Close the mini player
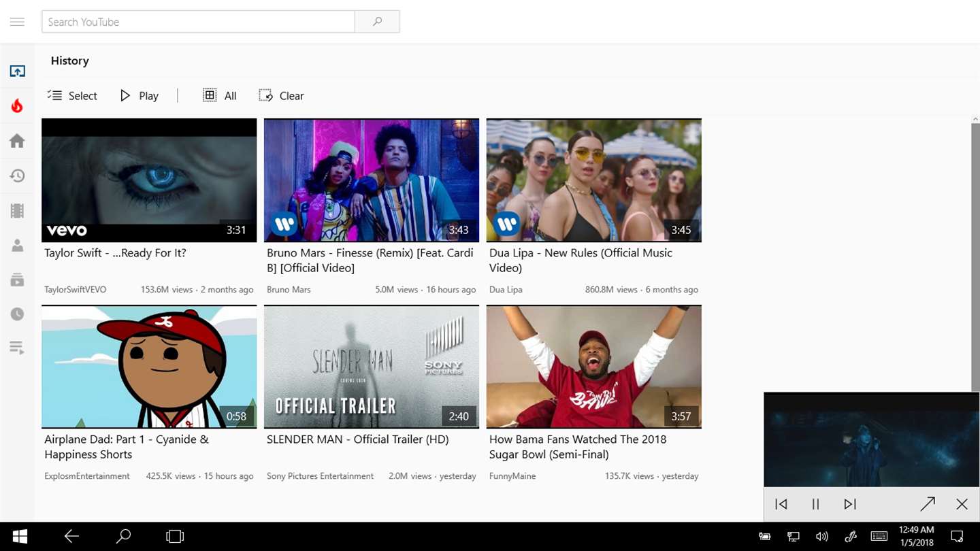The height and width of the screenshot is (551, 980). click(962, 504)
